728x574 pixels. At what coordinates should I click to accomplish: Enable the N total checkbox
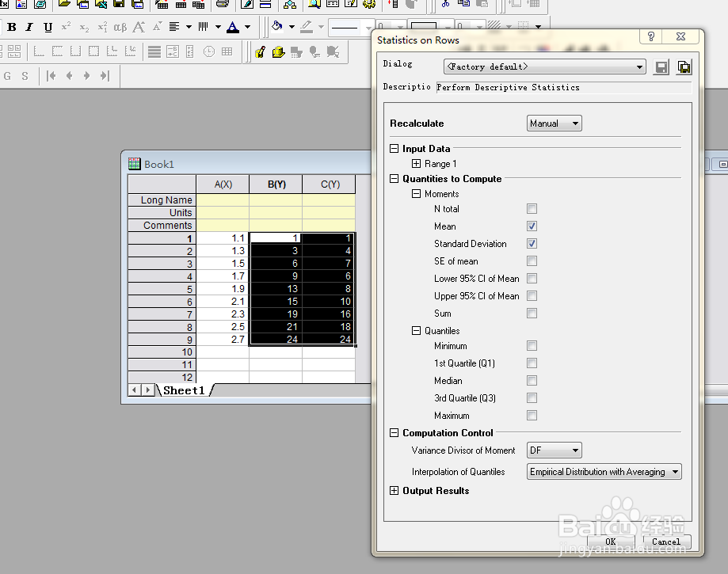tap(532, 209)
